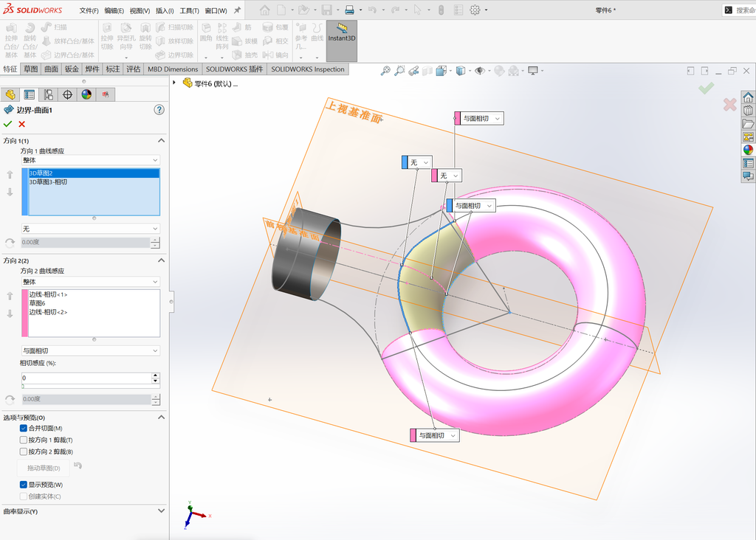Click the green confirmation-corner checkmark in the viewport
The height and width of the screenshot is (540, 756).
(x=707, y=88)
